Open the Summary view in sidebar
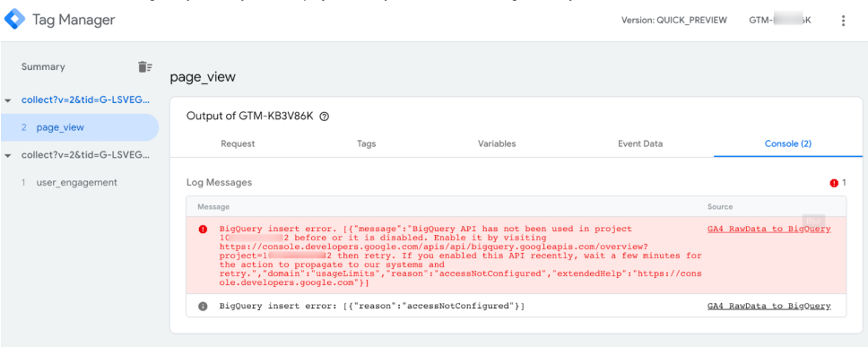The height and width of the screenshot is (347, 868). click(43, 67)
